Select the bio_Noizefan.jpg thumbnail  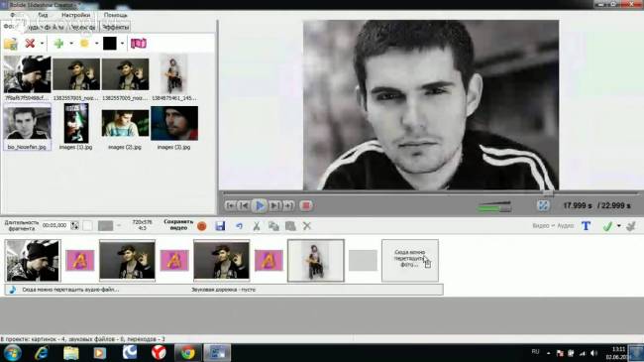[x=27, y=127]
